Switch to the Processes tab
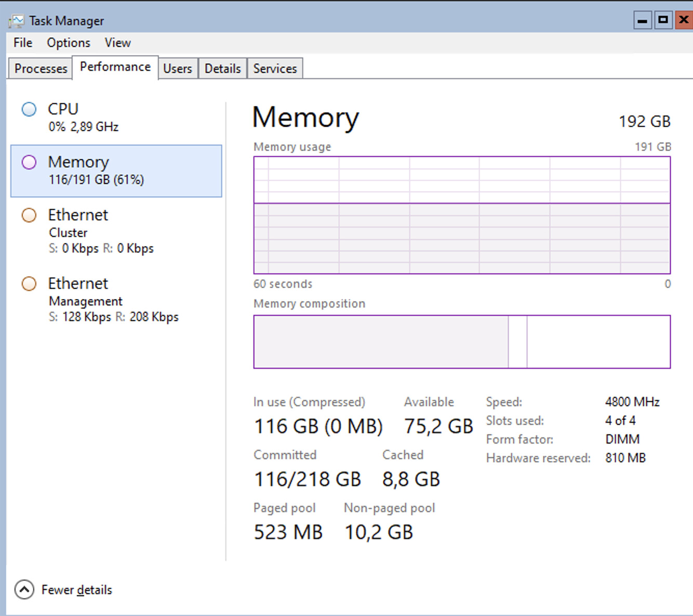This screenshot has width=693, height=616. pos(41,69)
